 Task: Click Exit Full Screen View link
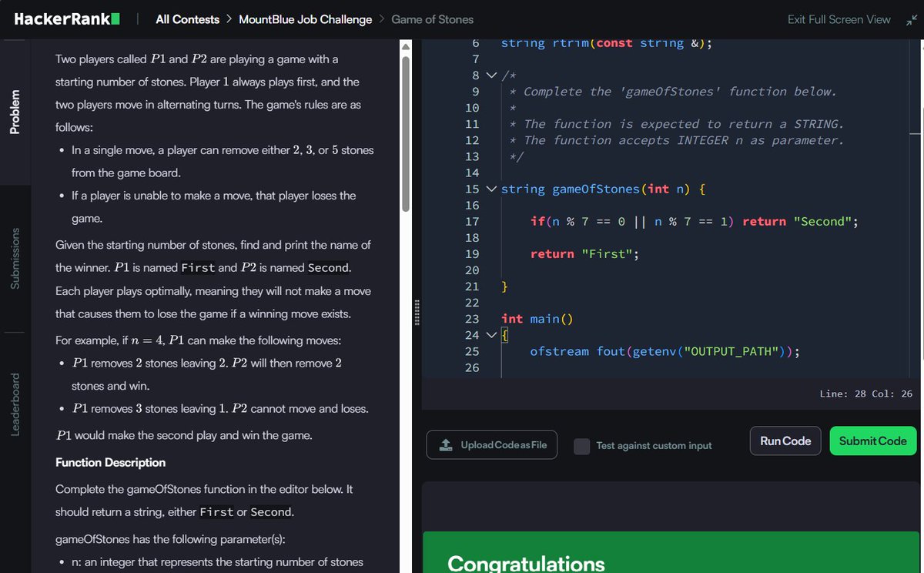click(839, 20)
